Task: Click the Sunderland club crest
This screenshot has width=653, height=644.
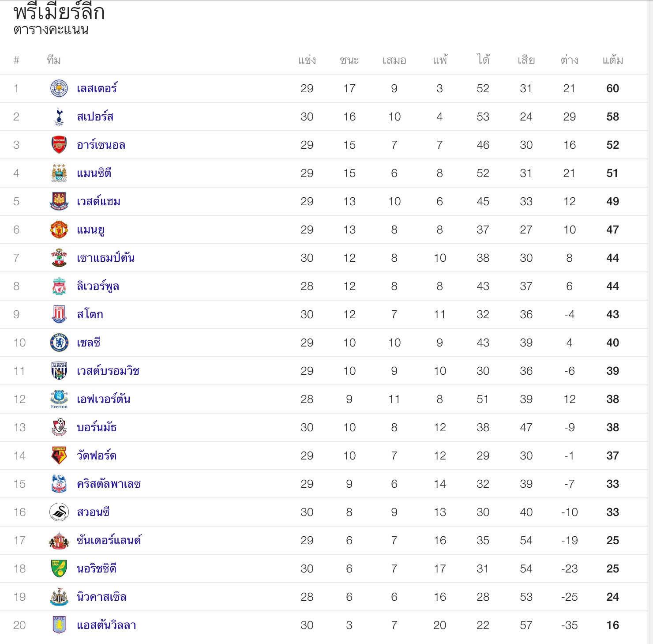Action: click(59, 540)
